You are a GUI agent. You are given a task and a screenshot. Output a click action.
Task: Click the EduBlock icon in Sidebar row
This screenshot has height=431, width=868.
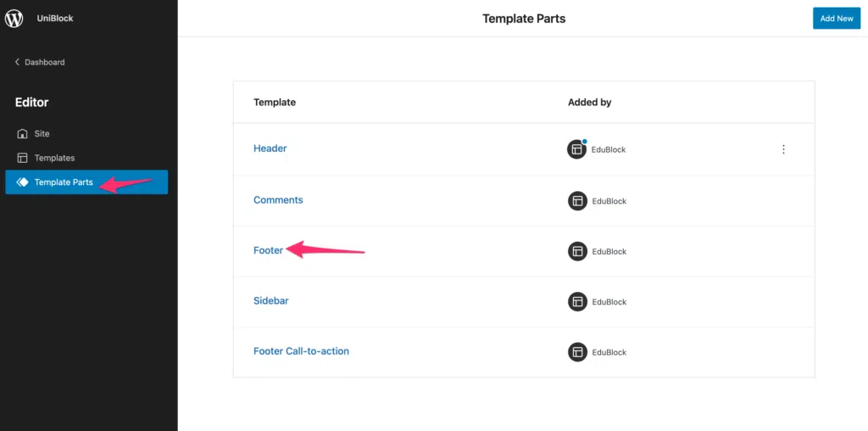click(x=577, y=302)
